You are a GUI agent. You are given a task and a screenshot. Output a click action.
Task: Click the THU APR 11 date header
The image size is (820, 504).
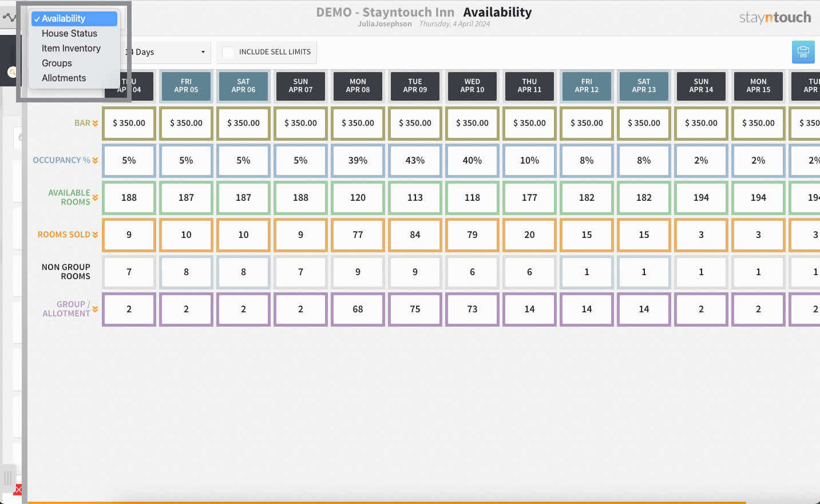(529, 86)
